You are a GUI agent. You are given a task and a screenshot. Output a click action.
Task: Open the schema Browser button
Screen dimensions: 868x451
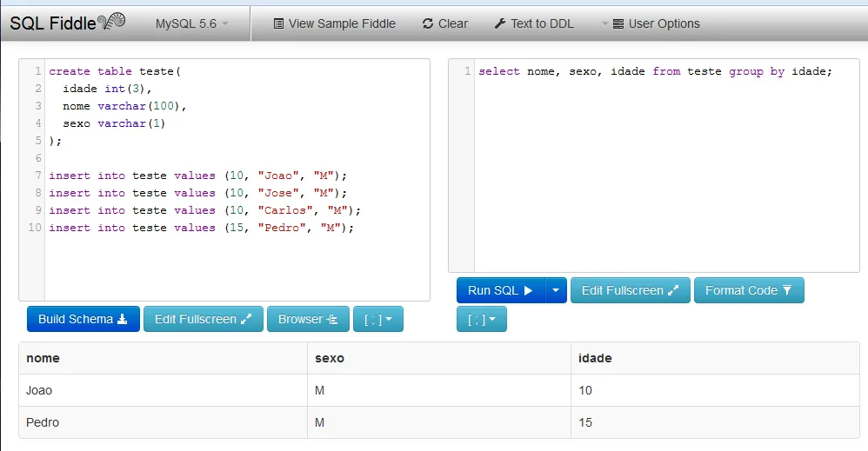pos(308,319)
